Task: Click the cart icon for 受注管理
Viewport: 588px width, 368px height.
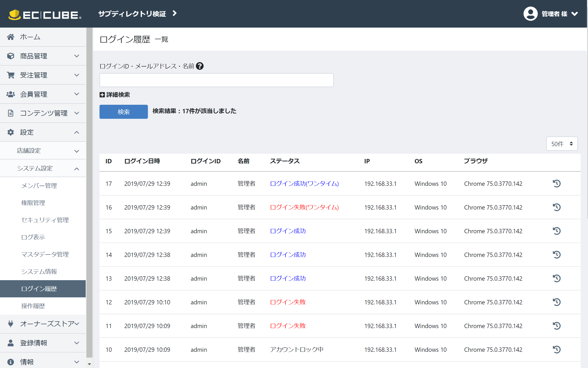Action: pos(10,75)
